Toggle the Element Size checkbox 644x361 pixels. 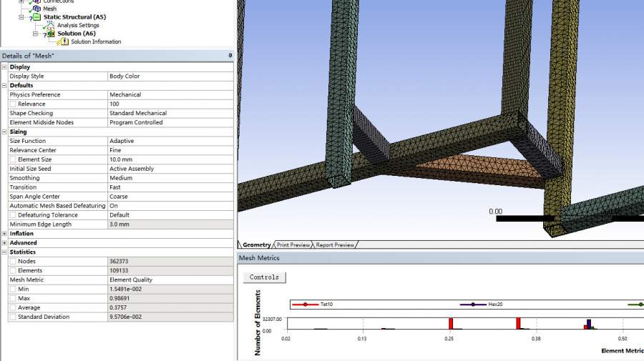point(13,159)
